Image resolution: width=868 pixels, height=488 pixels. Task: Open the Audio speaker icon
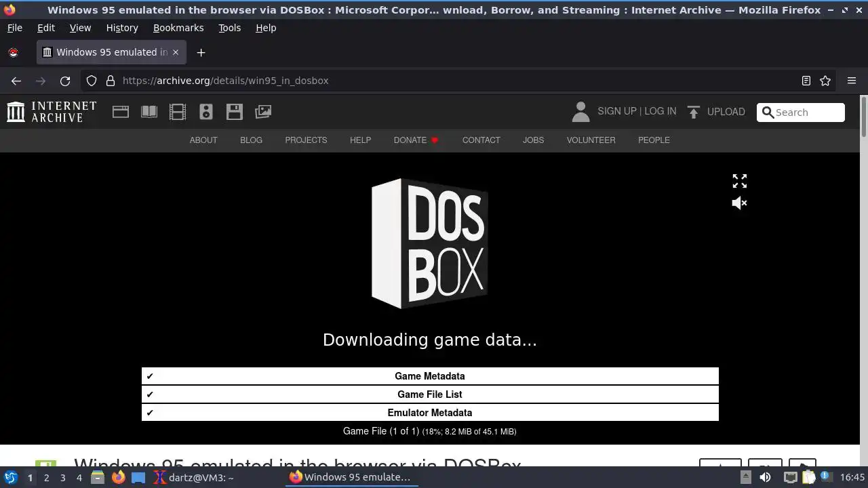coord(206,112)
